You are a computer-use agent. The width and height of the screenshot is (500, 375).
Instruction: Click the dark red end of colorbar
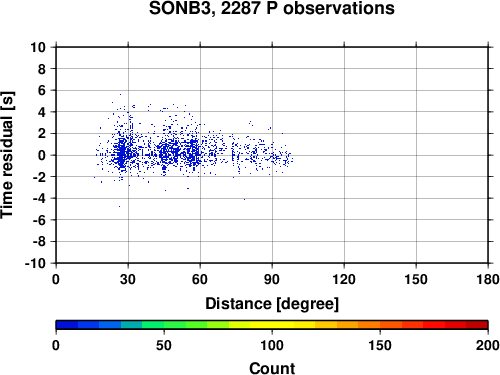pos(477,325)
